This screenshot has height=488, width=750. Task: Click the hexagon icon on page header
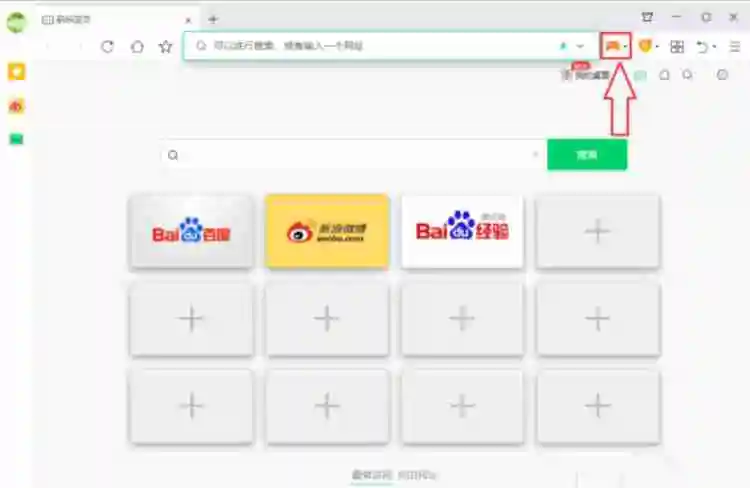pyautogui.click(x=664, y=75)
